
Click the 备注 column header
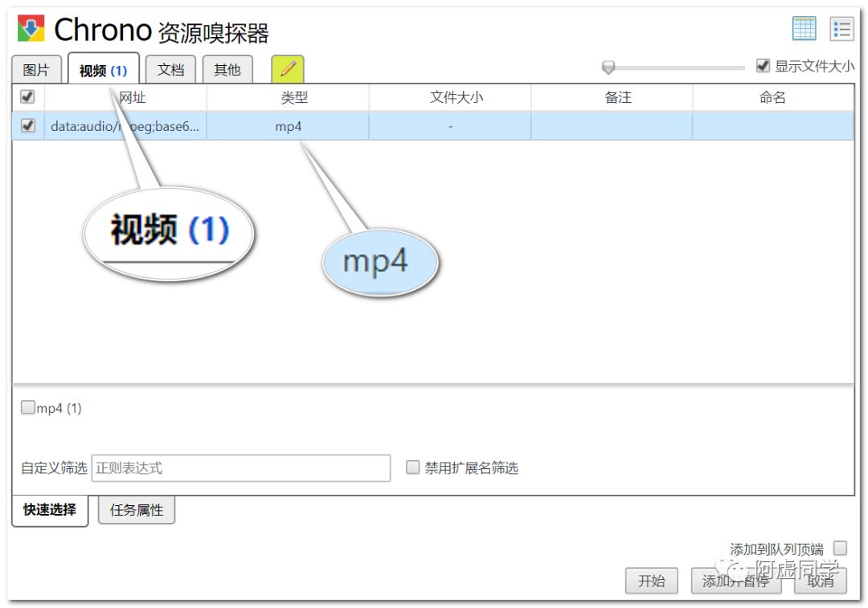612,98
